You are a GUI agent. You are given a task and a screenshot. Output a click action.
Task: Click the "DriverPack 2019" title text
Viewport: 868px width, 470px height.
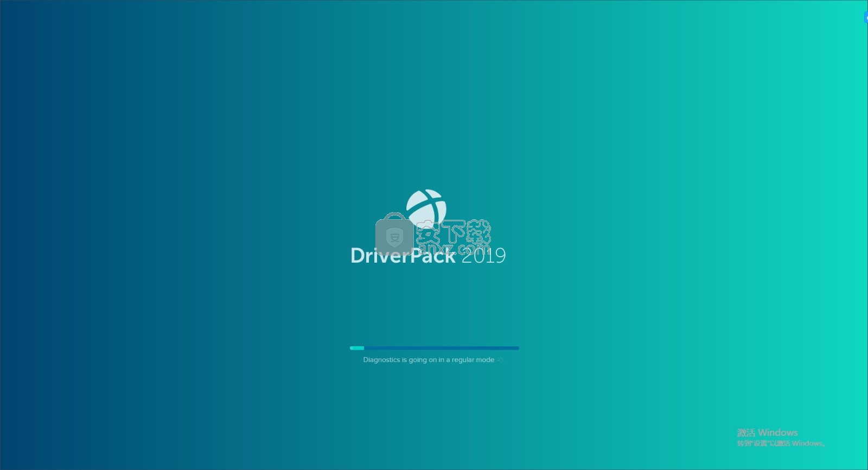pos(428,255)
